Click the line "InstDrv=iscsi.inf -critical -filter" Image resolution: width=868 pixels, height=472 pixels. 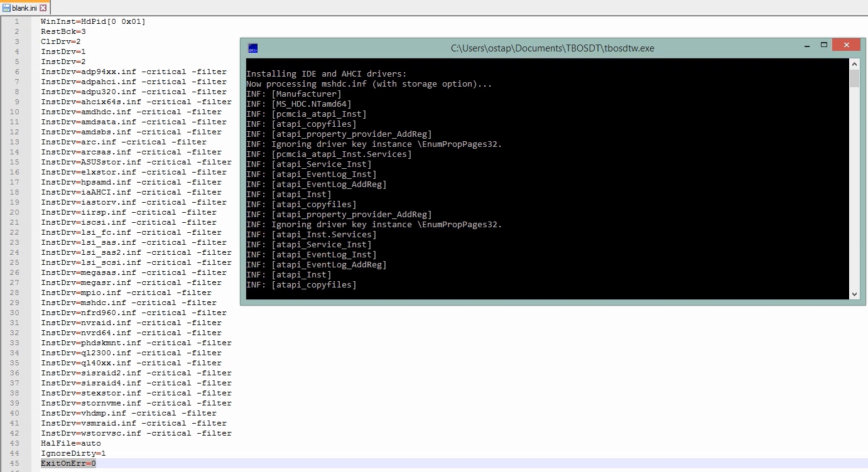pyautogui.click(x=129, y=222)
